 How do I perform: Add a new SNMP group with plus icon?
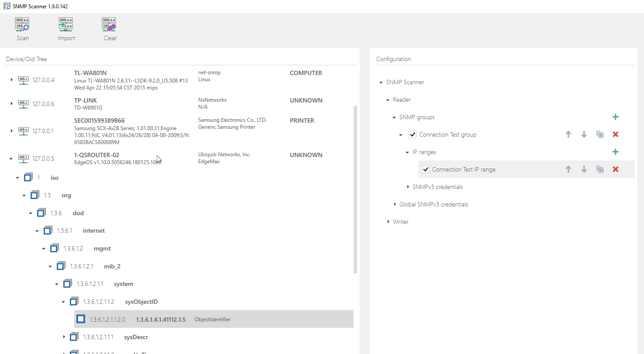click(616, 117)
